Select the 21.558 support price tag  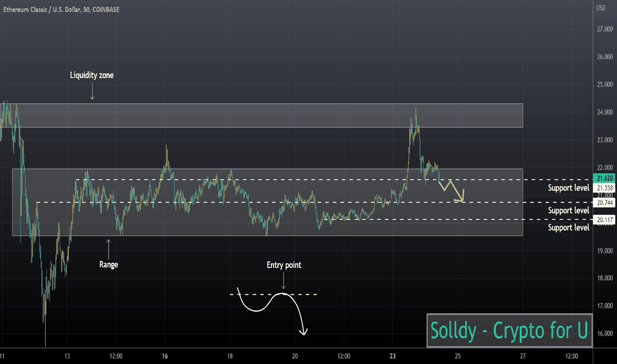click(604, 188)
